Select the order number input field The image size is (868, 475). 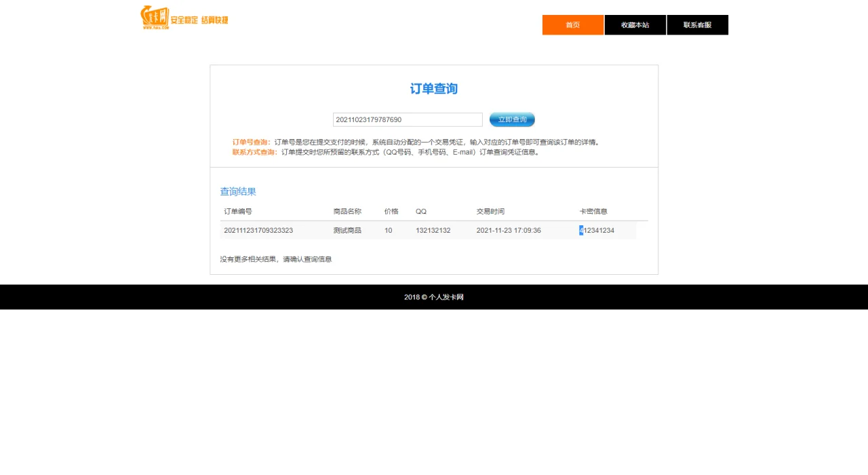pyautogui.click(x=407, y=119)
